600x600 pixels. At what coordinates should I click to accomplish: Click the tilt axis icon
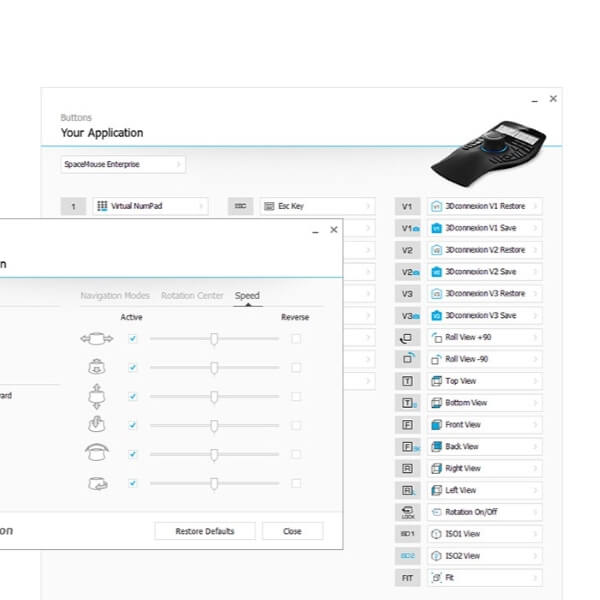pyautogui.click(x=97, y=424)
